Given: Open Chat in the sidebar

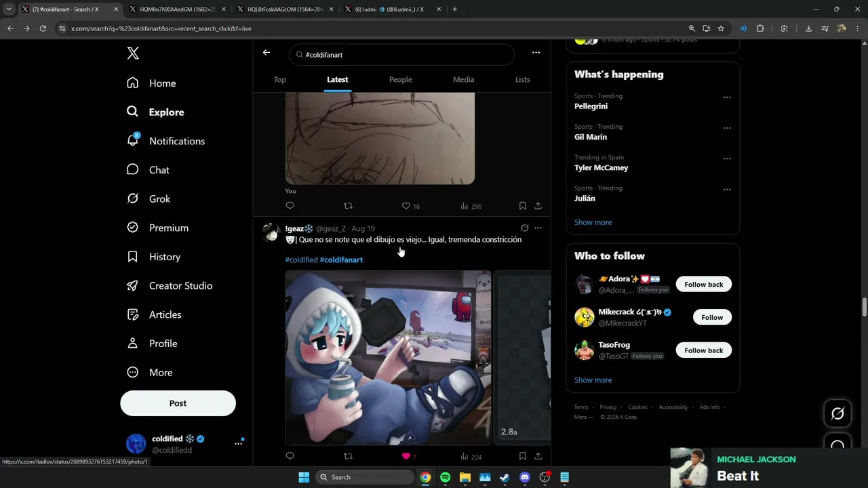Looking at the screenshot, I should coord(148,170).
